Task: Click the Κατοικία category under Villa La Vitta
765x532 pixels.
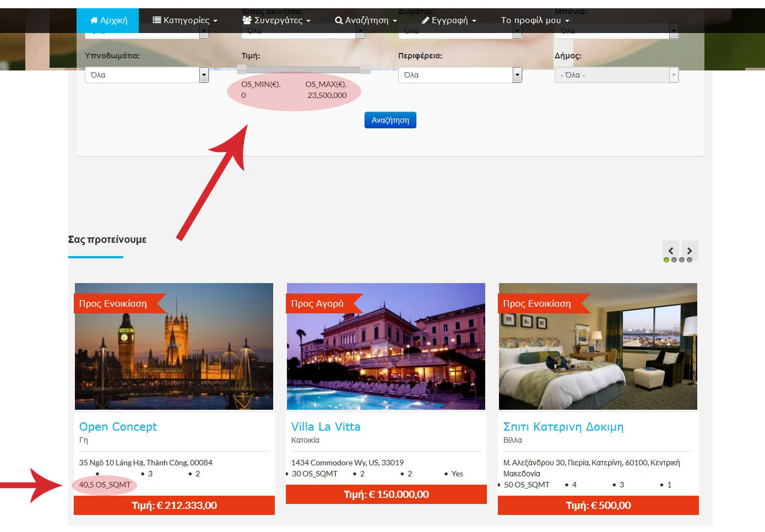Action: point(305,440)
